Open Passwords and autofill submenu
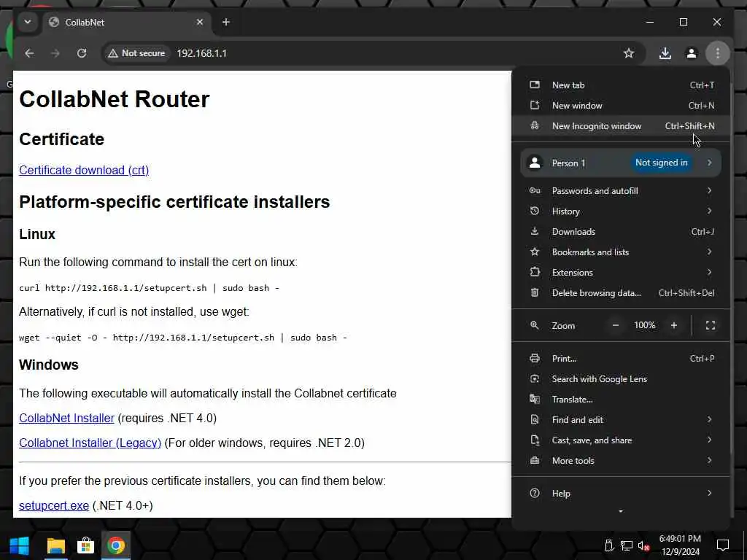Screen dimensions: 747x560 point(621,191)
